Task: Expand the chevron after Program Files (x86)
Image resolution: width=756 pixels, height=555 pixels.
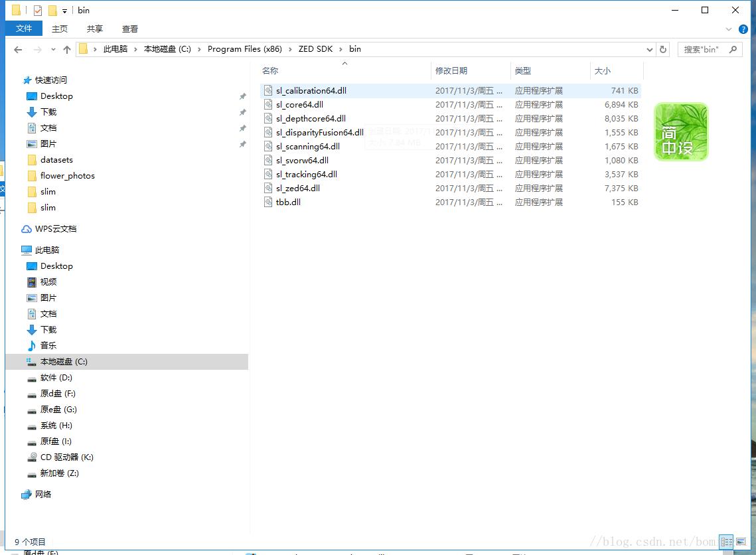Action: [290, 49]
